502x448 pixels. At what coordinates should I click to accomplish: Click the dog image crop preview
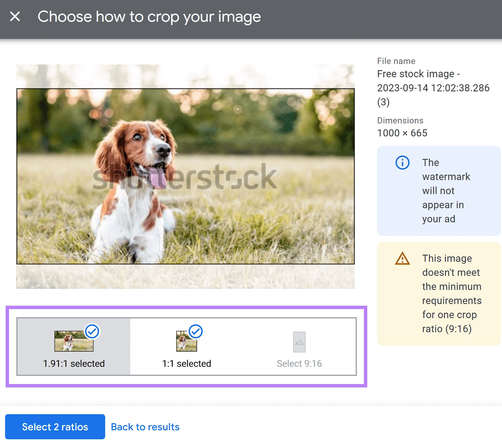pyautogui.click(x=185, y=176)
